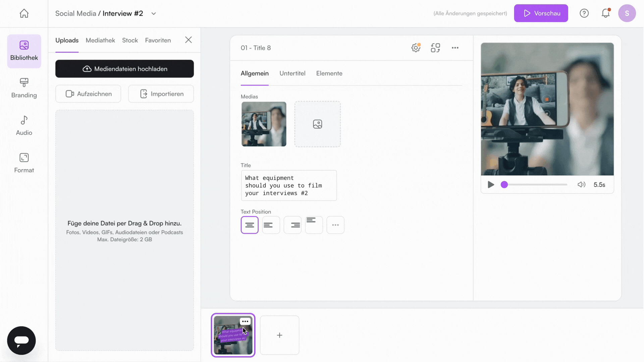Viewport: 644px width, 362px height.
Task: Select right-aligned text position
Action: [x=292, y=225]
